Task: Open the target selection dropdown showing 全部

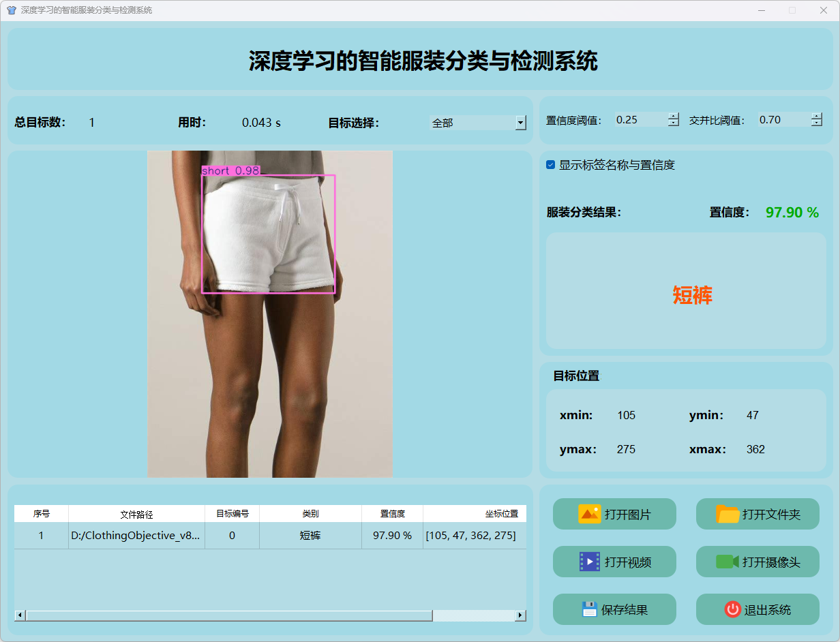Action: 520,123
